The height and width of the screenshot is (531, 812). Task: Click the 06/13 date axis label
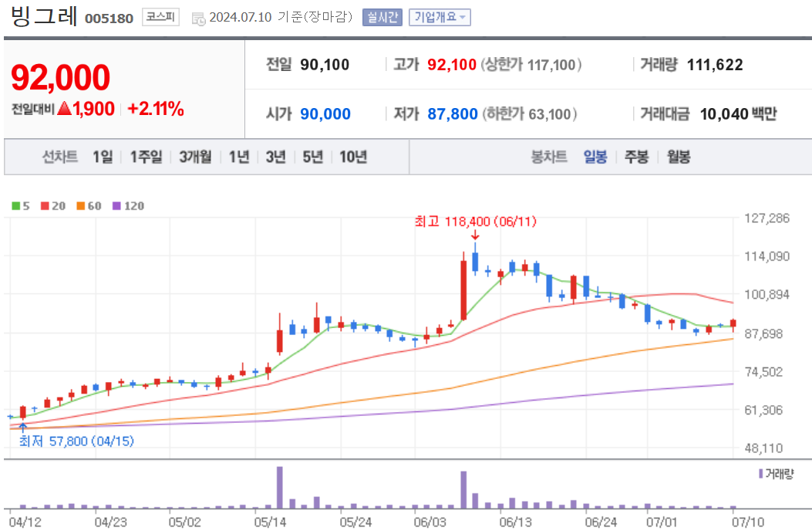pyautogui.click(x=515, y=523)
